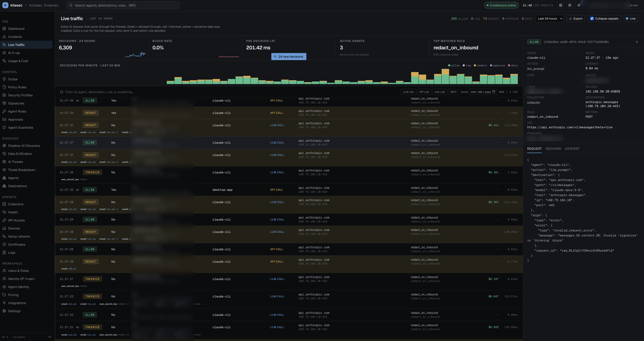Click the bug report icon in top bar
The image size is (644, 341).
(570, 5)
